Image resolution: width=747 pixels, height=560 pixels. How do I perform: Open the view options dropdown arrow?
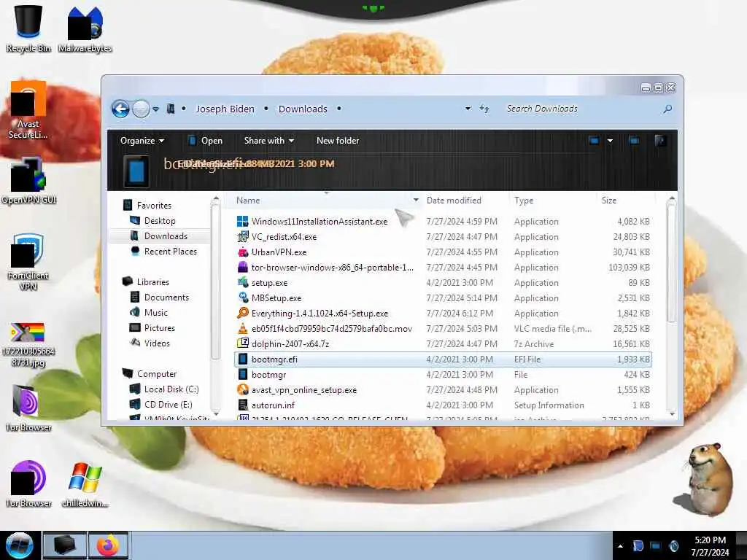pos(610,141)
